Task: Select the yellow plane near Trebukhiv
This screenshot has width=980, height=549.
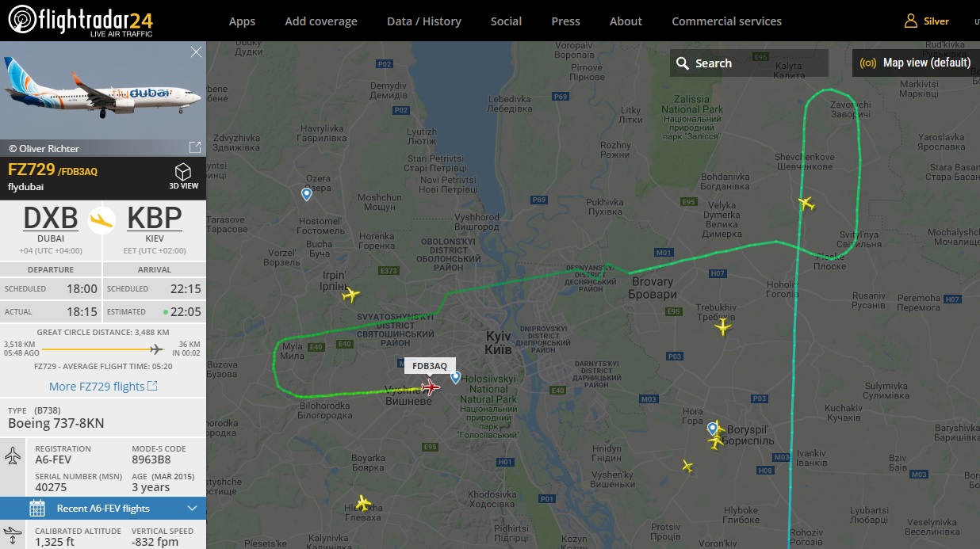Action: tap(722, 326)
